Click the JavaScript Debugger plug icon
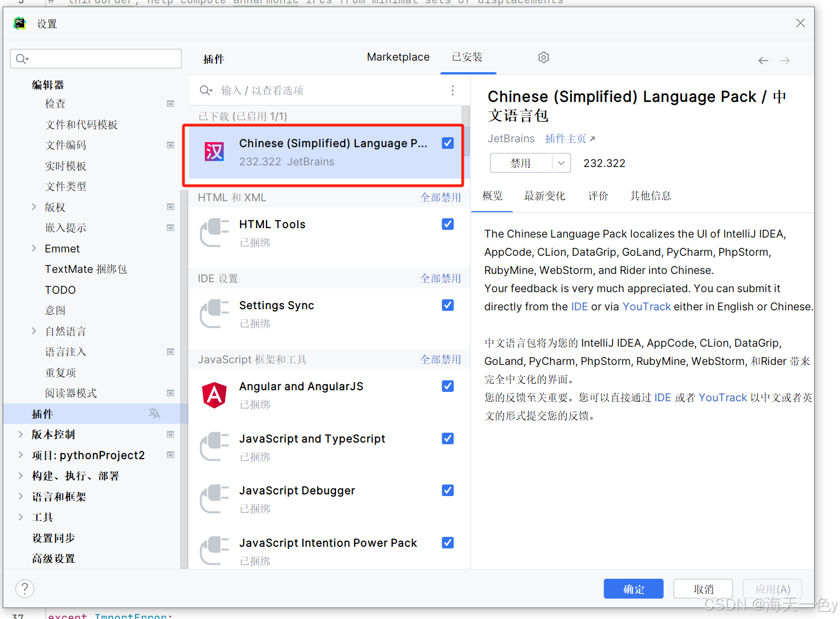The height and width of the screenshot is (619, 840). pos(214,499)
